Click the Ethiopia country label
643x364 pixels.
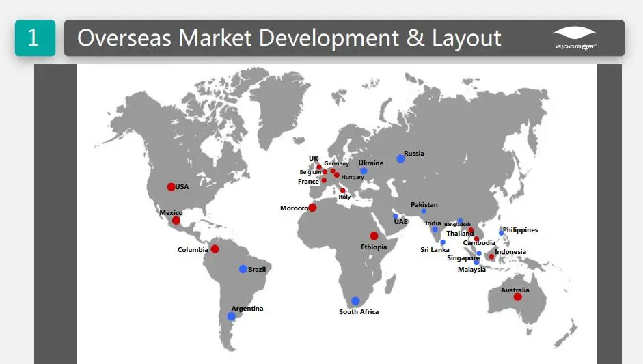374,247
